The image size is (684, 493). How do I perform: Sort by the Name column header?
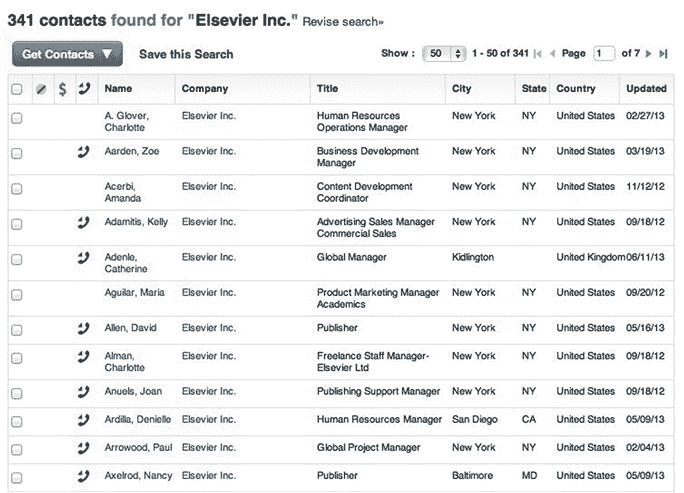coord(118,89)
